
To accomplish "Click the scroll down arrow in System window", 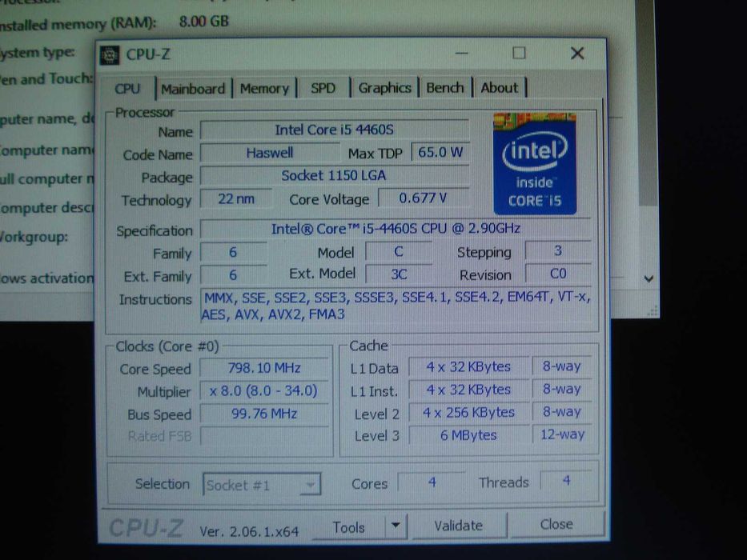I will point(649,278).
